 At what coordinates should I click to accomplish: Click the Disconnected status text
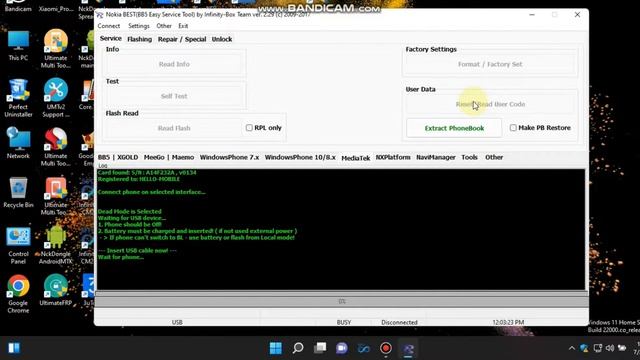399,322
